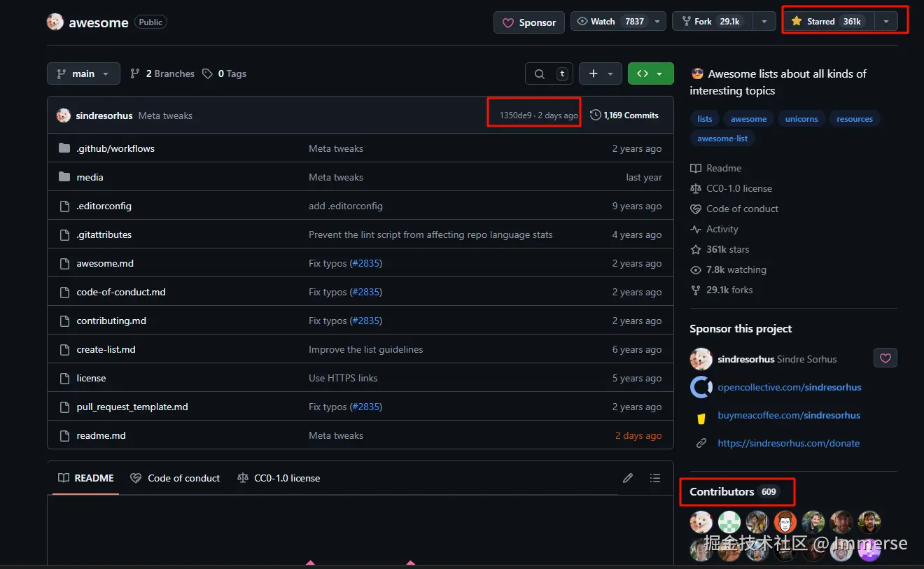
Task: Open the Fork options dropdown arrow
Action: tap(764, 22)
